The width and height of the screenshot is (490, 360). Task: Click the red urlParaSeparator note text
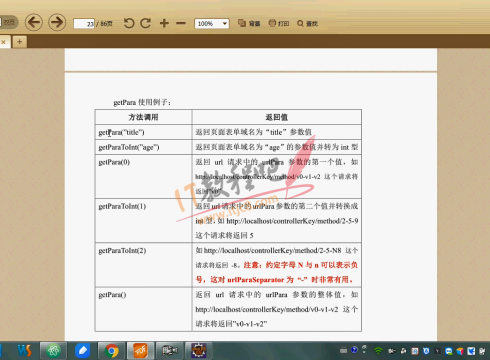[x=277, y=272]
